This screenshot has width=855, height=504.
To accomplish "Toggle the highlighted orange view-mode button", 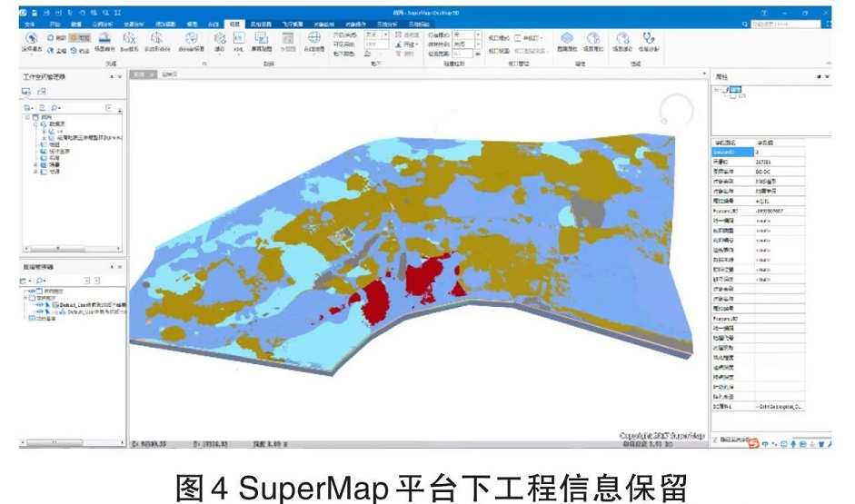I will (80, 37).
